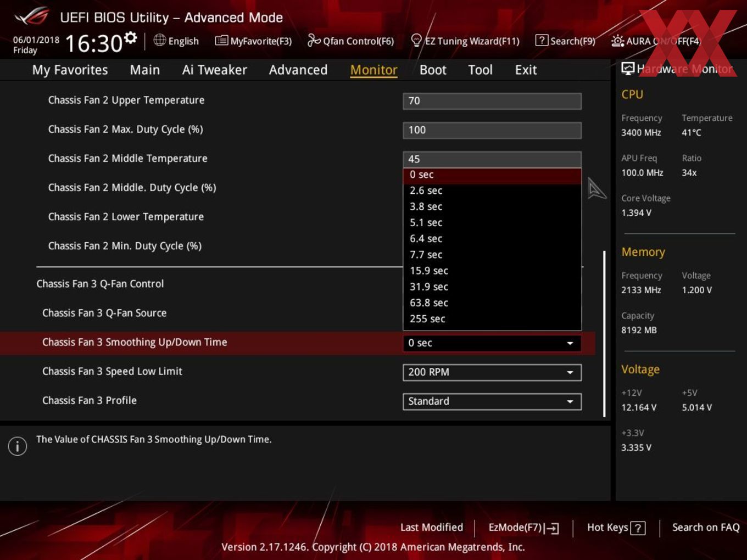
Task: Select 31.9 sec option
Action: point(492,287)
